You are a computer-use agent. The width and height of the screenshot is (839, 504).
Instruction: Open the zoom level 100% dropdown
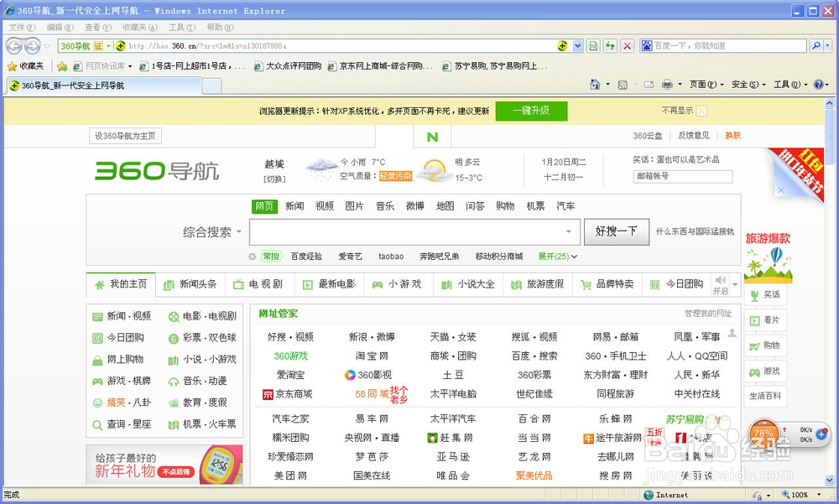[818, 495]
